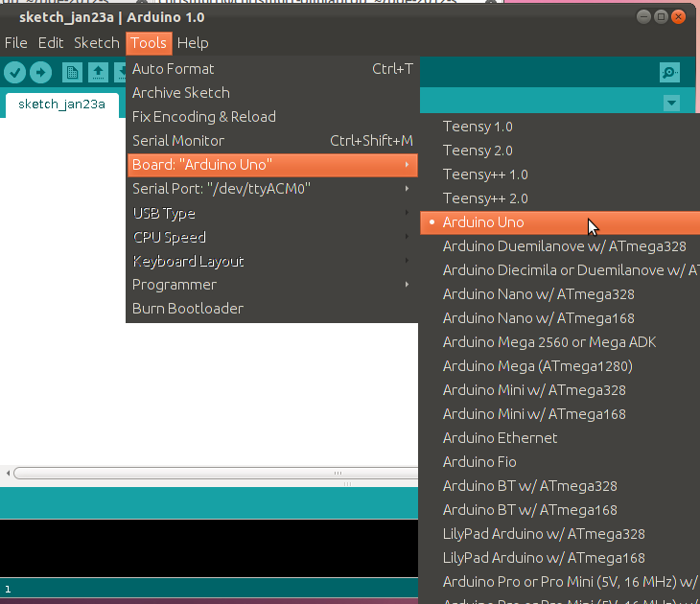
Task: Select LilyPad Arduino w/ ATmega168
Action: pos(560,558)
